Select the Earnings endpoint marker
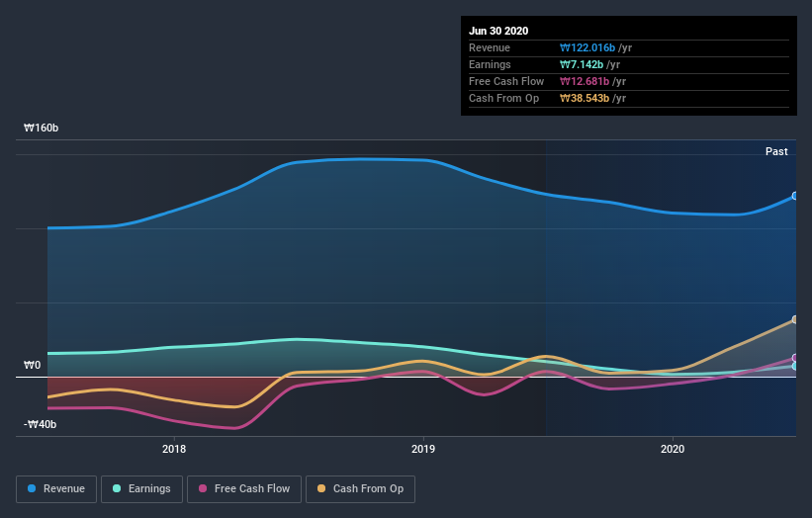Screen dimensions: 812x518 pos(795,366)
